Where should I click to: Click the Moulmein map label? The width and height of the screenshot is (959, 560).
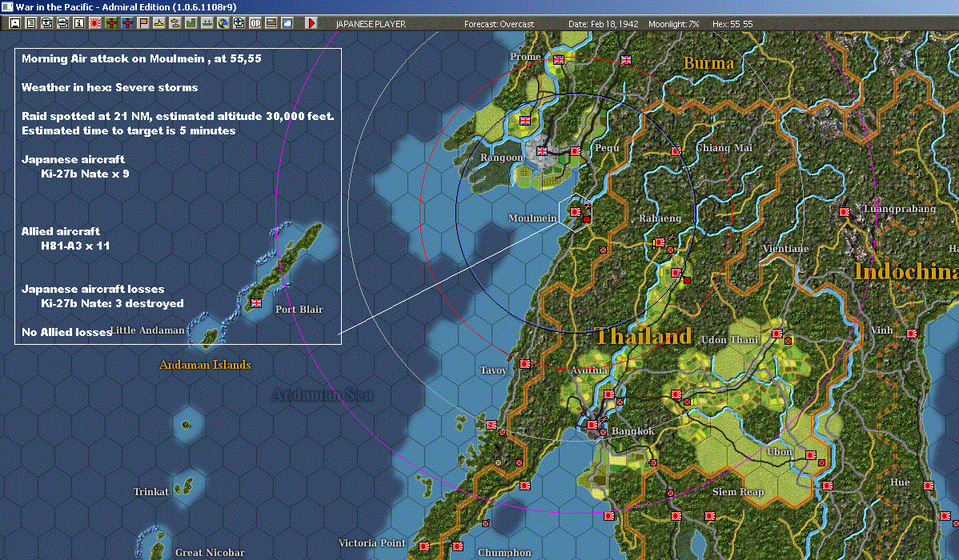(x=532, y=218)
